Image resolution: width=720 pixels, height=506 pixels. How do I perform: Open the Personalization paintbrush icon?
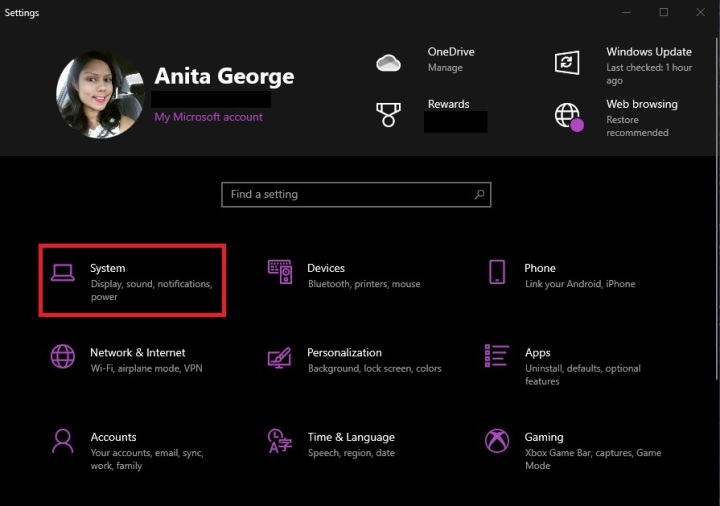coord(280,357)
